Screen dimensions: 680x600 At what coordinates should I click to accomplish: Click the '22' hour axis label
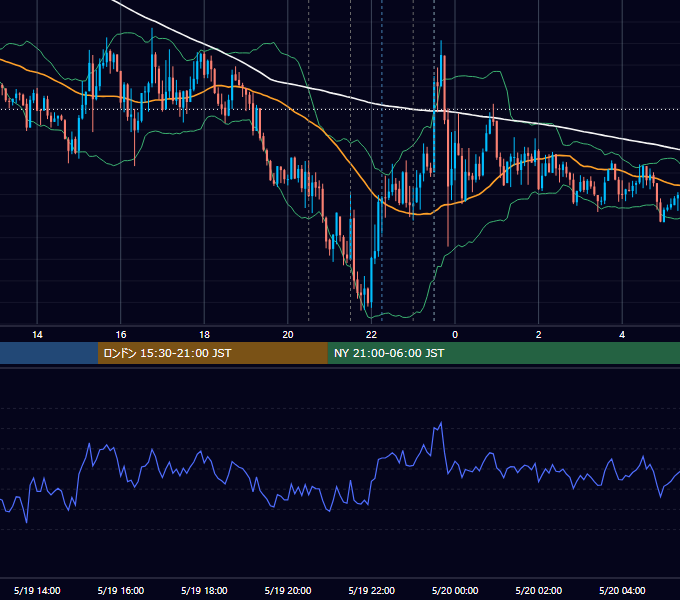372,335
